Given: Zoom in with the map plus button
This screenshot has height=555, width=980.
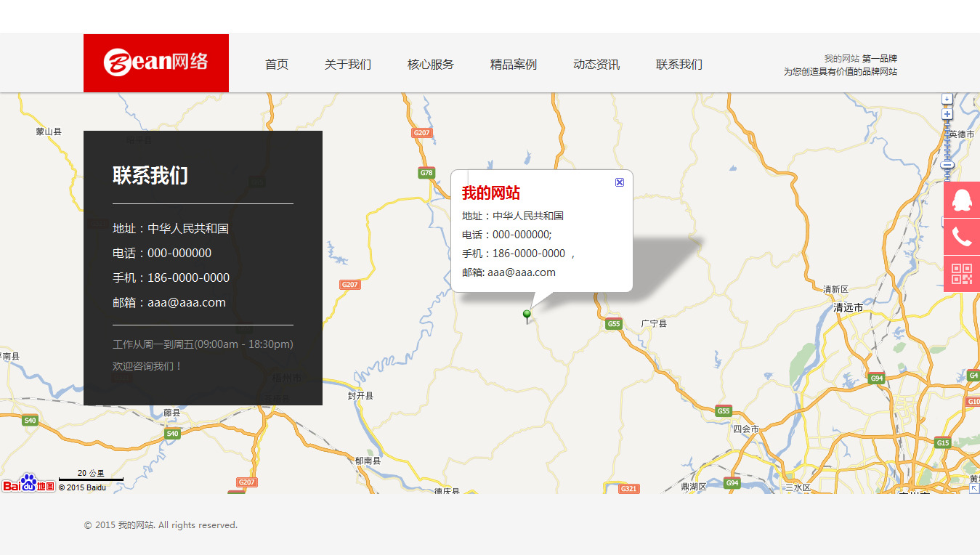Looking at the screenshot, I should click(x=947, y=114).
